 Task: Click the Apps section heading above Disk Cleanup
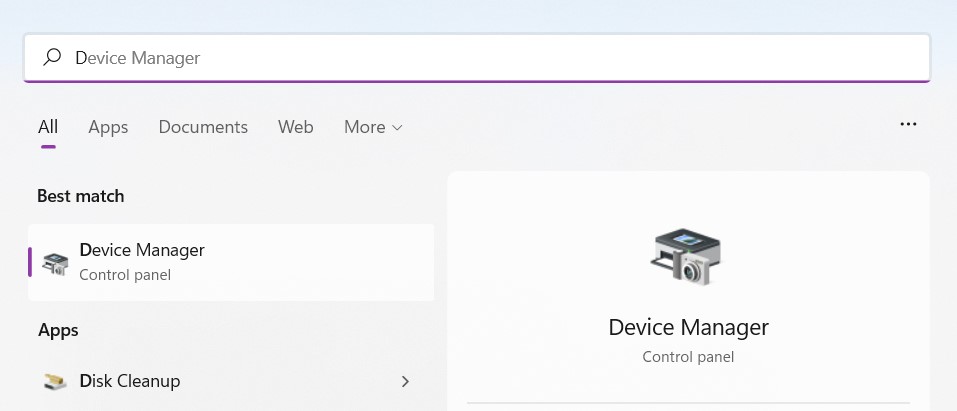pyautogui.click(x=59, y=330)
